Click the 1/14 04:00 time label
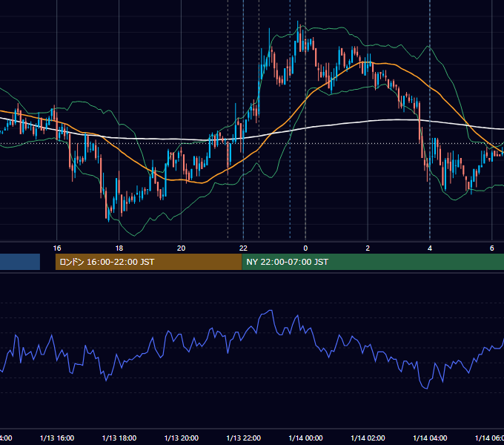 [430, 438]
